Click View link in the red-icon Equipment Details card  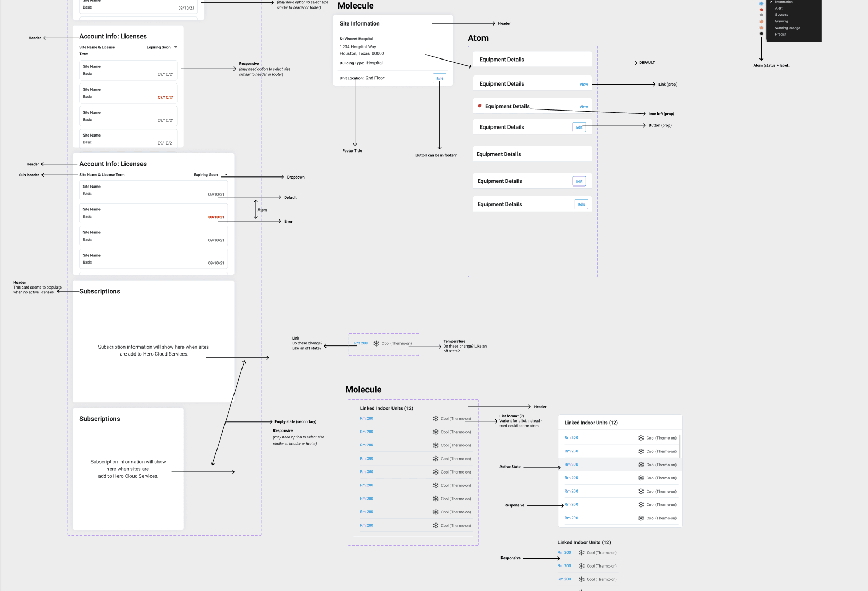pyautogui.click(x=583, y=107)
